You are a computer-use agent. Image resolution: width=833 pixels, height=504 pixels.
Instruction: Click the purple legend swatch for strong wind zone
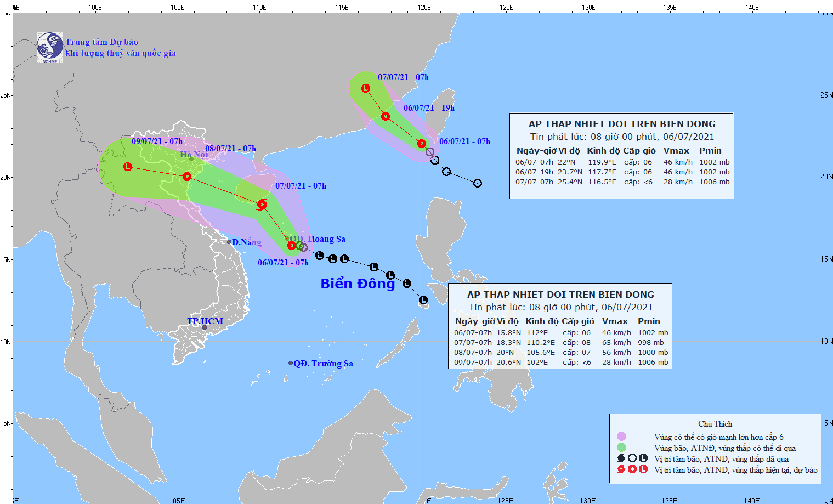pyautogui.click(x=621, y=437)
